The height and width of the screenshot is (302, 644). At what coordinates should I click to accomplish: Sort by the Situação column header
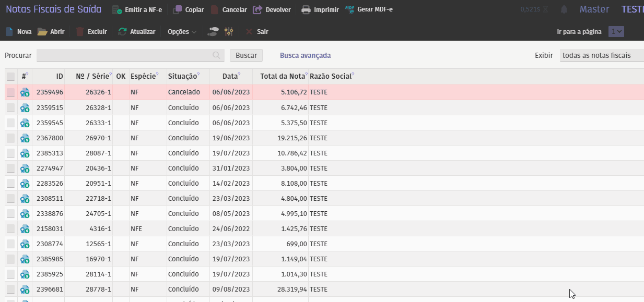pyautogui.click(x=182, y=77)
